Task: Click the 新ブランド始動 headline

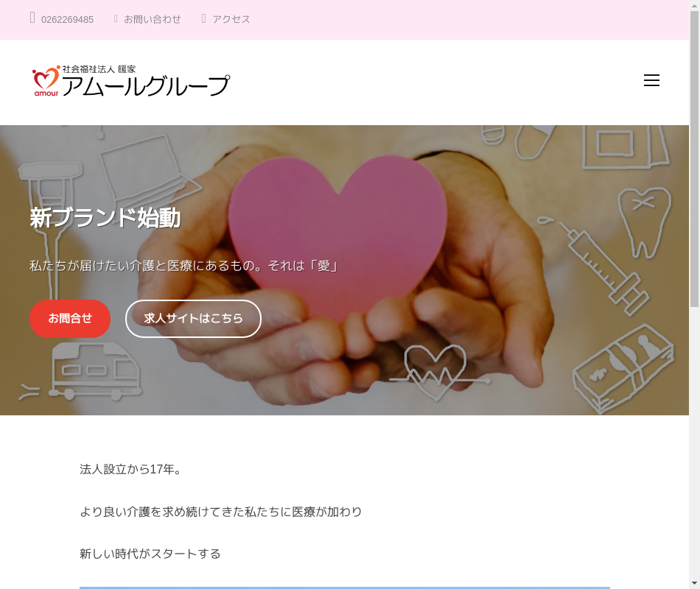Action: (105, 218)
